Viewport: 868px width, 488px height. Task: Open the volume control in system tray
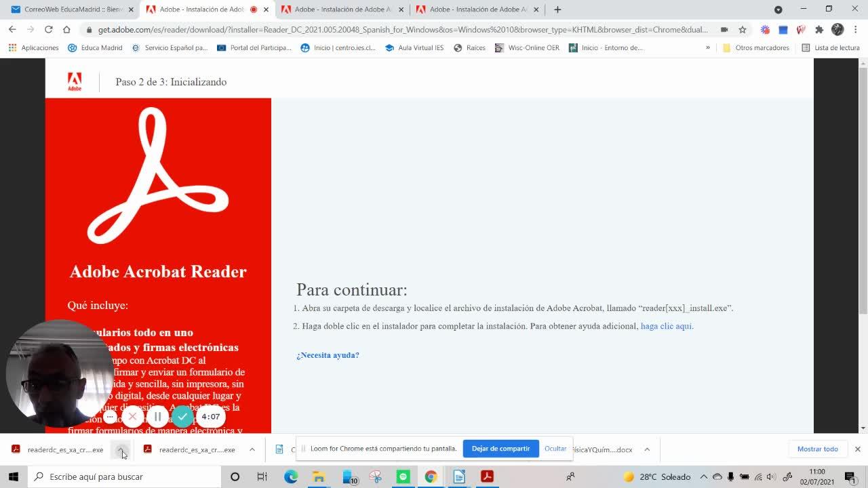[772, 476]
